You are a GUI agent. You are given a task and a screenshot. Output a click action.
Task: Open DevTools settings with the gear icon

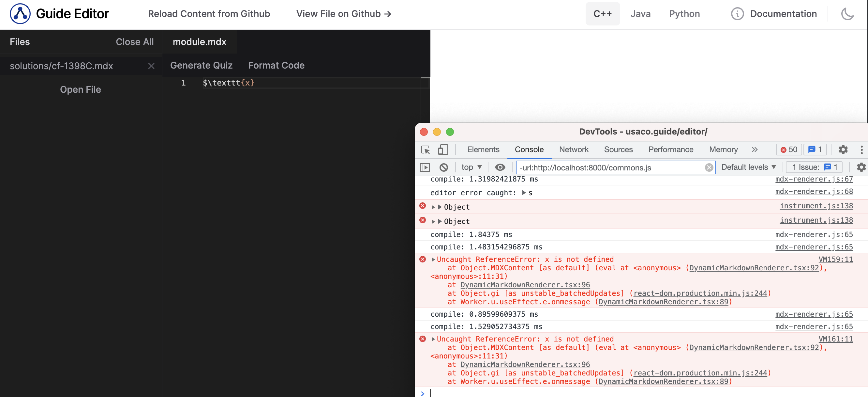point(844,150)
